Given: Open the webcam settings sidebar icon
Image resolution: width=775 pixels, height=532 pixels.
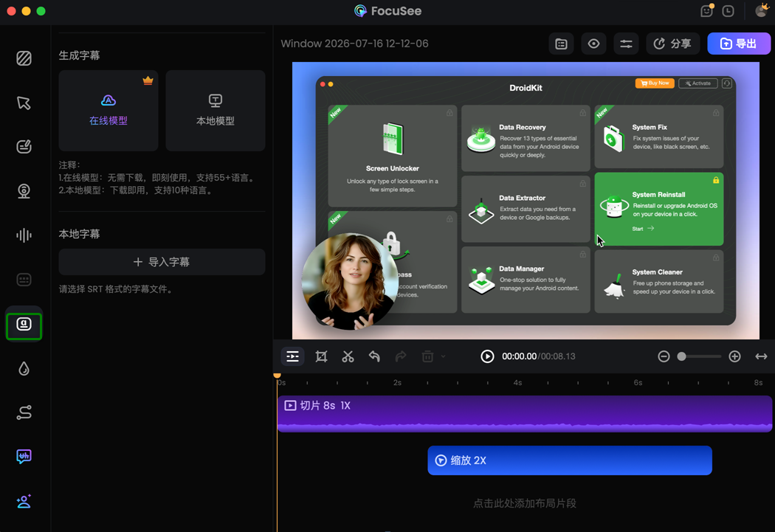Looking at the screenshot, I should coord(24,190).
